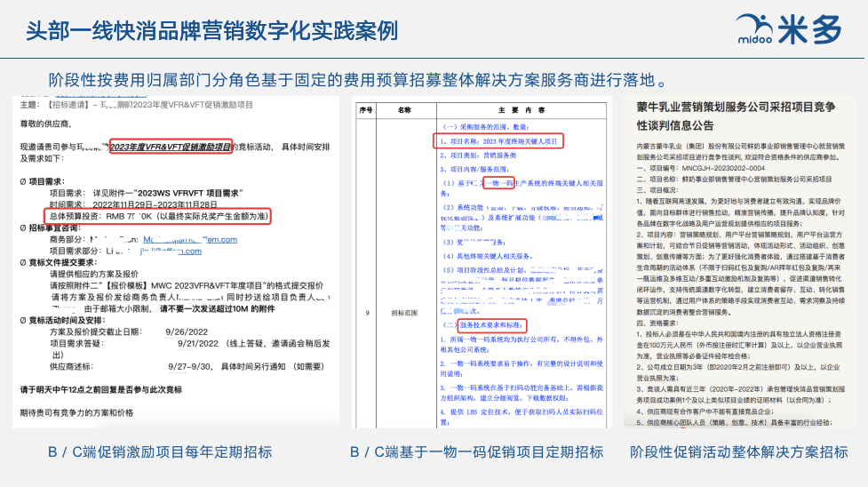868x487 pixels.
Task: Click the 四、资格要求: heading
Action: tap(657, 323)
